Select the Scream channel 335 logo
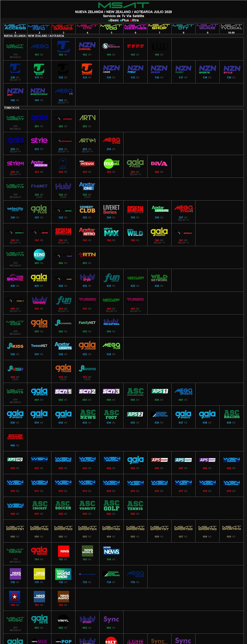 coord(135,209)
